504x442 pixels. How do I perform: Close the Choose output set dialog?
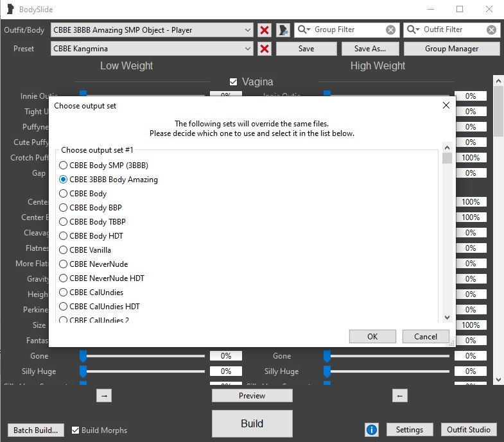coord(446,105)
